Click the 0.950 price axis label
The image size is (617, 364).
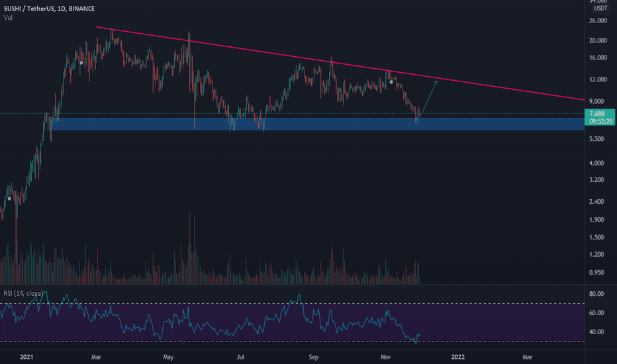(596, 272)
